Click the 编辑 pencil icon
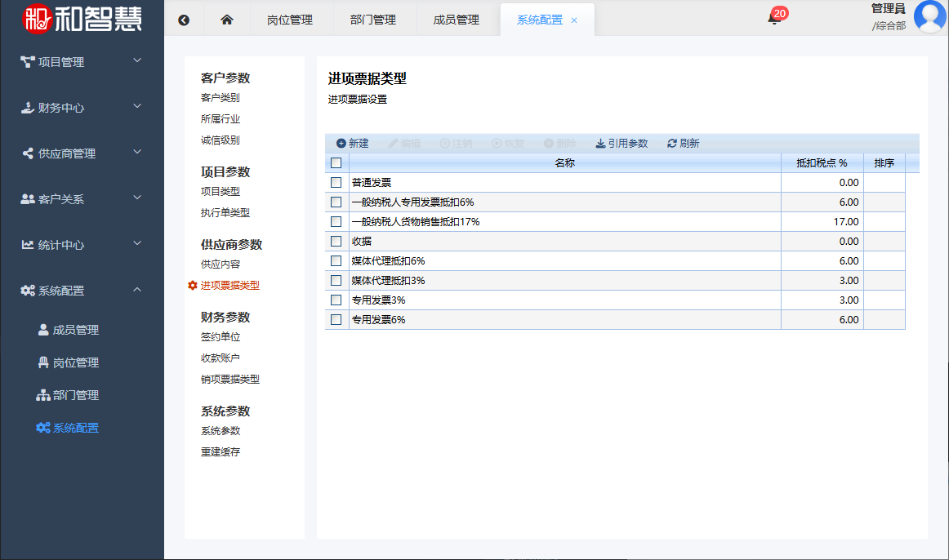 click(394, 144)
